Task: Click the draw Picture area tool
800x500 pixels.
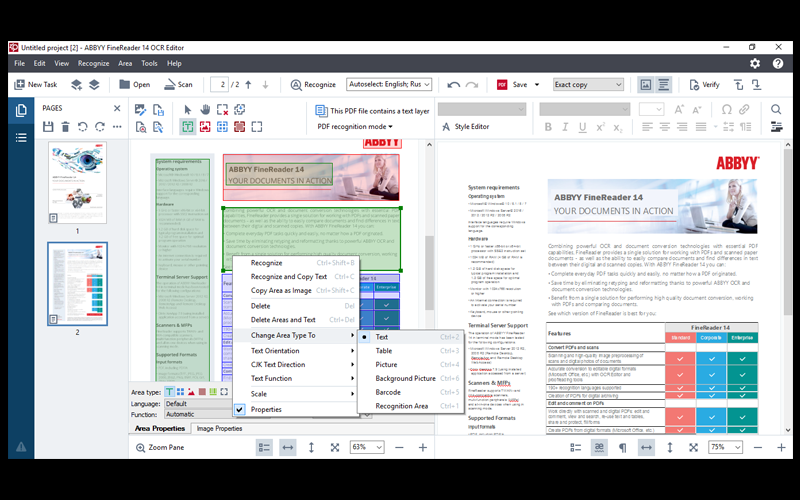Action: point(205,127)
